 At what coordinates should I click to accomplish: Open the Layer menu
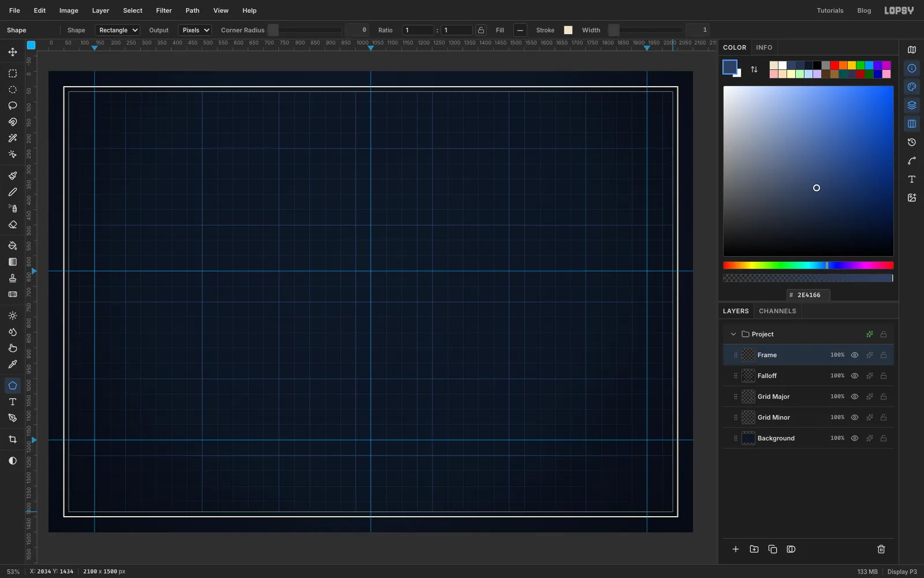pos(100,10)
